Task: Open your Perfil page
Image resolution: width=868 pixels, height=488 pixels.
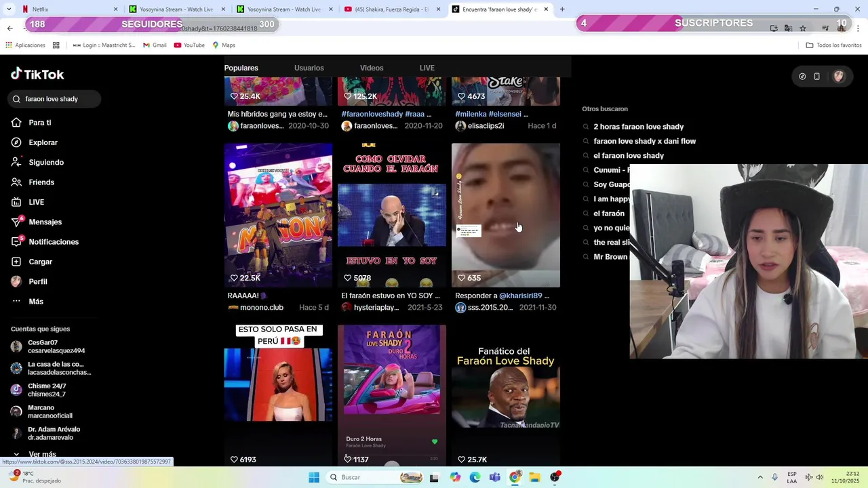Action: (29, 281)
